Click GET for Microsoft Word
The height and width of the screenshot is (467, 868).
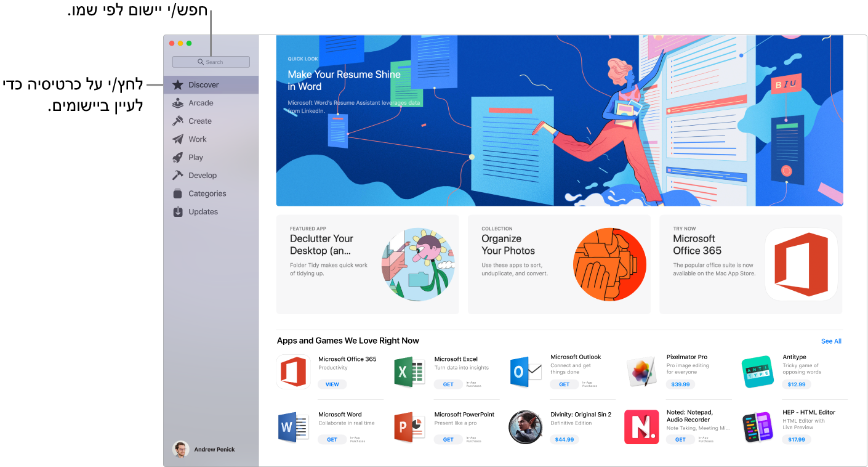point(332,440)
